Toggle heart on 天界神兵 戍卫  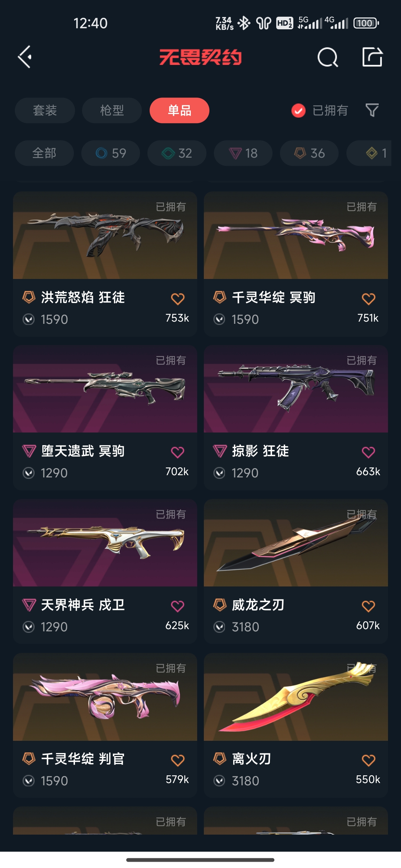pyautogui.click(x=177, y=606)
